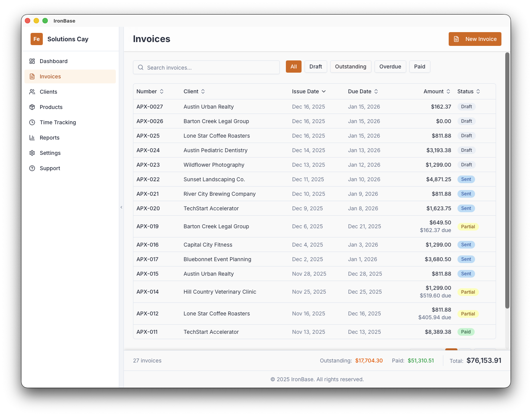Open Reports via the bar chart icon
532x416 pixels.
click(x=32, y=138)
